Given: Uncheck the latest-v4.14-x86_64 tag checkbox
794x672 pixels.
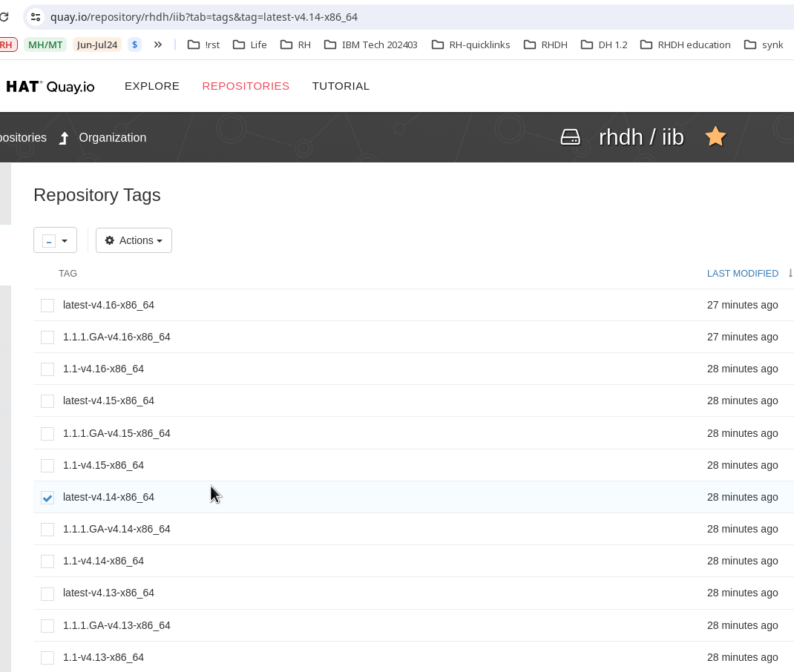Looking at the screenshot, I should click(x=47, y=498).
